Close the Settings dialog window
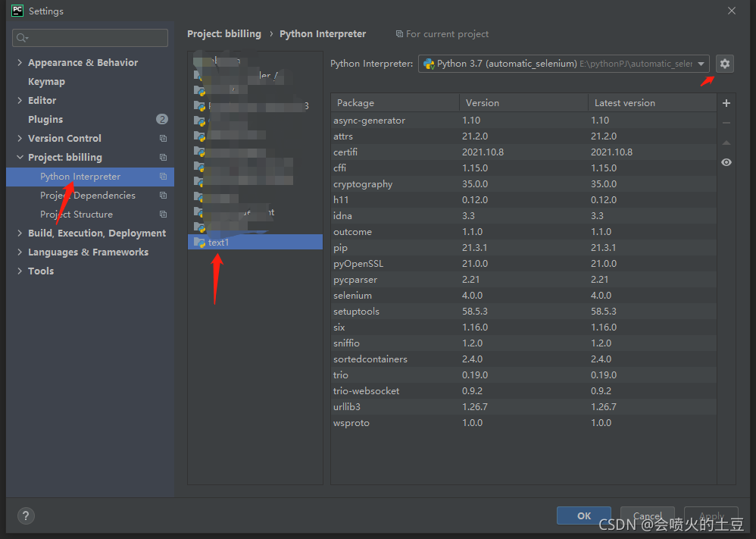The image size is (756, 539). pos(732,11)
